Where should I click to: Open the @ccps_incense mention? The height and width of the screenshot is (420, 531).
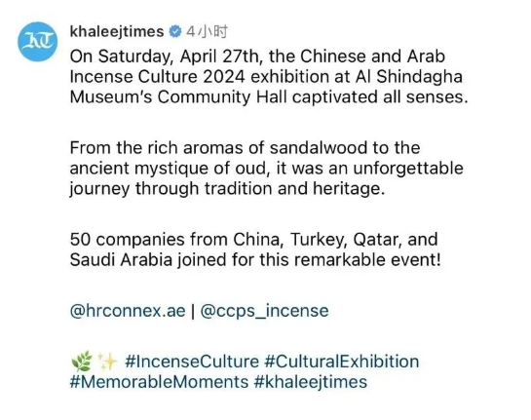point(264,311)
